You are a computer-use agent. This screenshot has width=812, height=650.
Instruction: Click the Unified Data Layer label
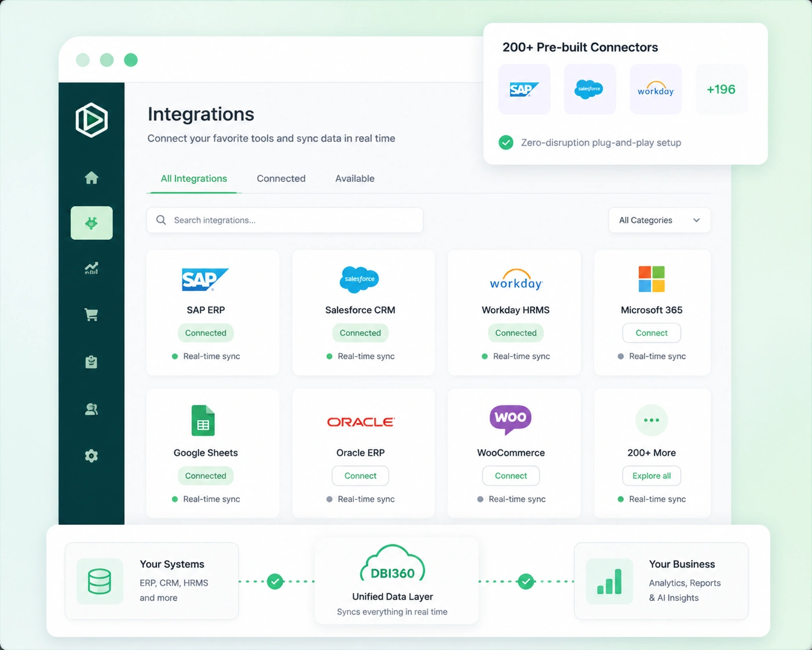click(393, 597)
